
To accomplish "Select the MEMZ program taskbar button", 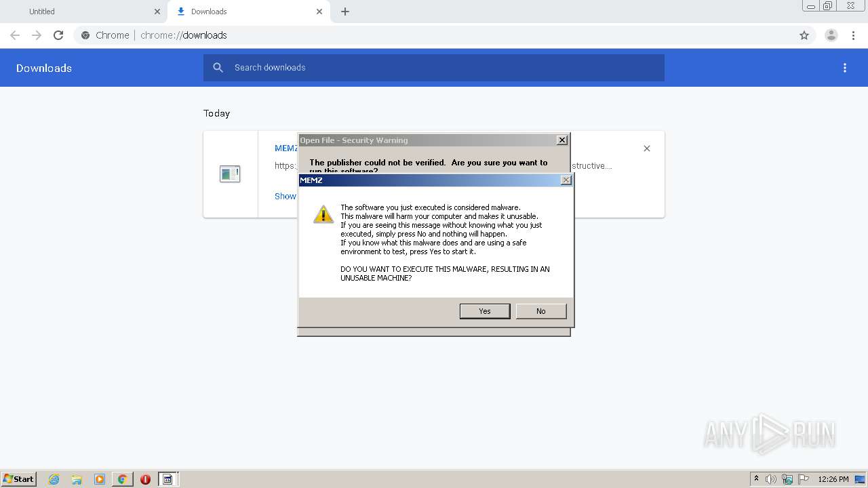I will click(x=167, y=479).
